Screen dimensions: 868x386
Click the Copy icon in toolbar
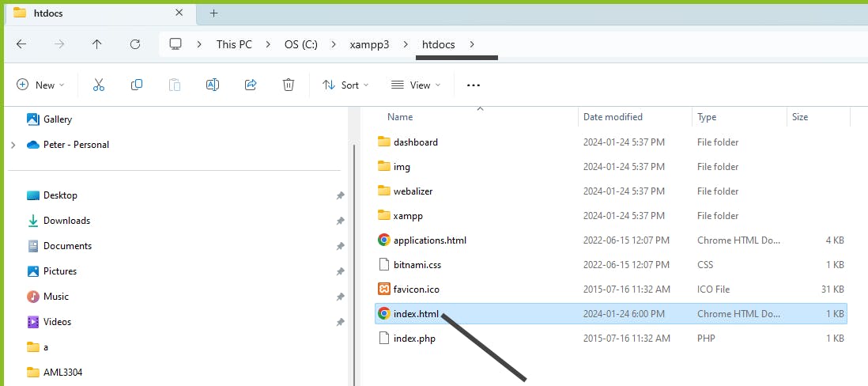click(x=136, y=85)
